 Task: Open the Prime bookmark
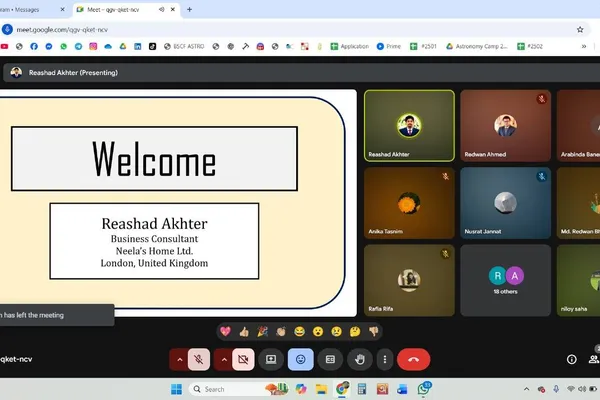click(389, 46)
